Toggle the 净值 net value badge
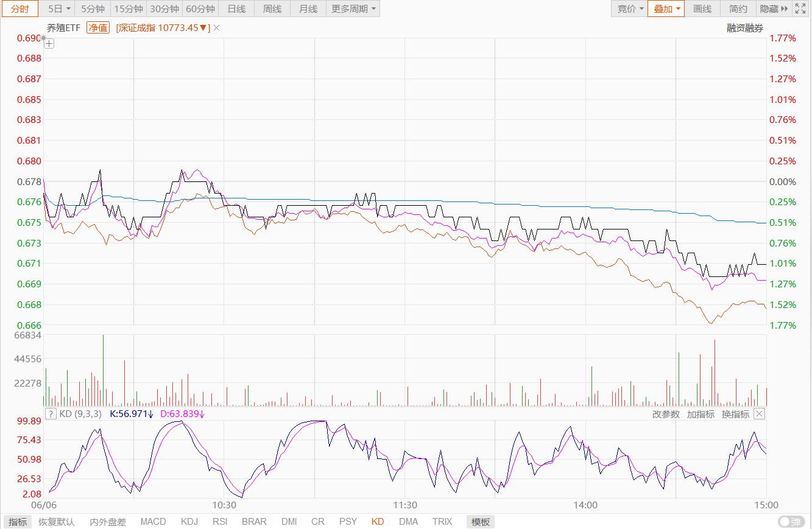 97,27
